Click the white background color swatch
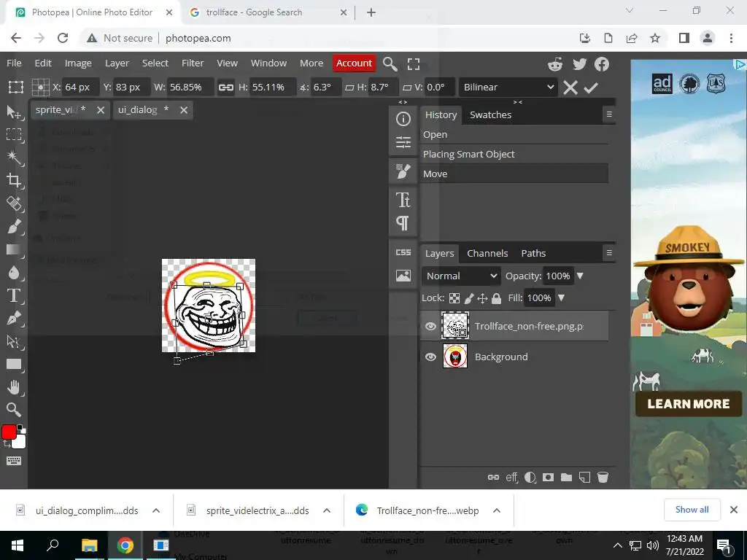The height and width of the screenshot is (560, 747). click(19, 443)
